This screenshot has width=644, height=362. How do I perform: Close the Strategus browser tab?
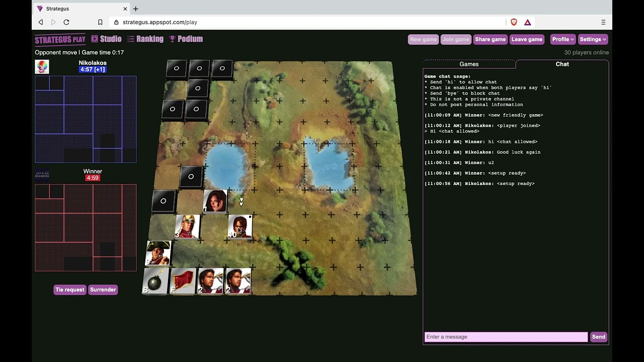pyautogui.click(x=125, y=9)
